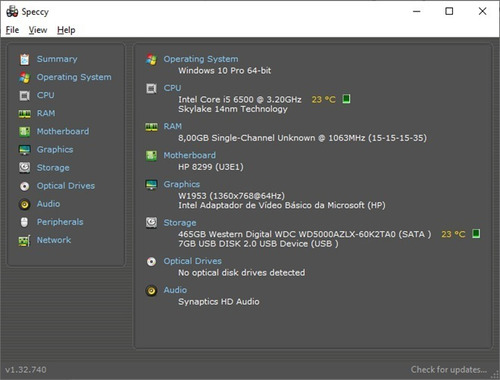Screen dimensions: 500x380
Task: Select Network in the sidebar
Action: (54, 240)
